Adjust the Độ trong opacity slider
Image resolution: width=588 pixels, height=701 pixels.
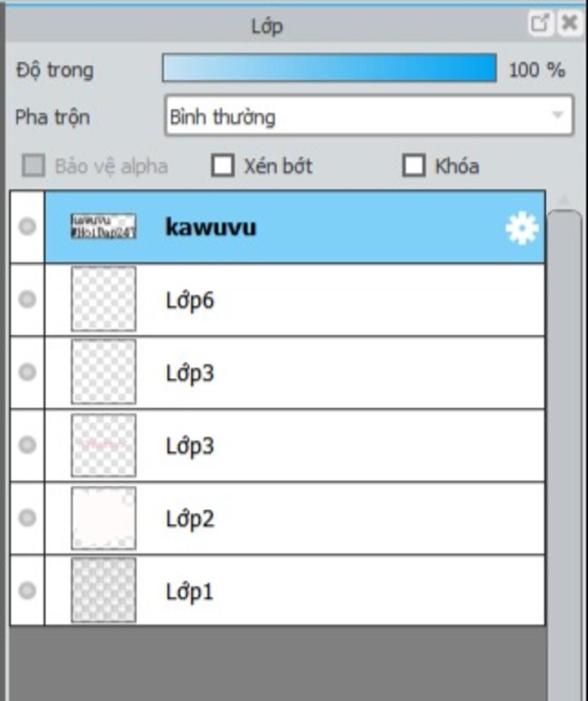330,68
